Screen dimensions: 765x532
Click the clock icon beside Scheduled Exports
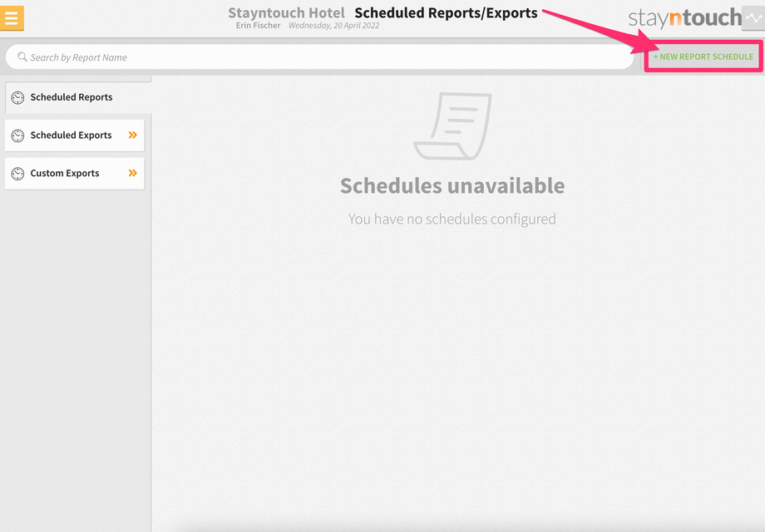17,135
